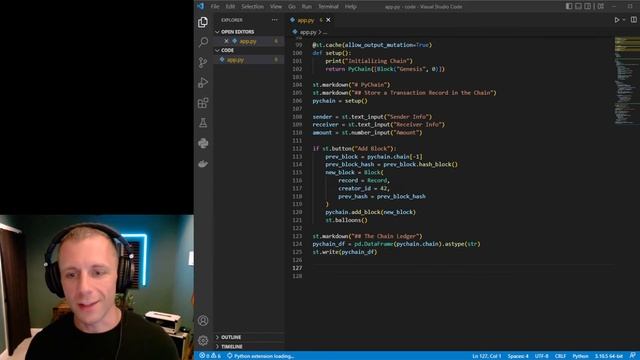This screenshot has width=640, height=360.
Task: Open the Extensions view icon
Action: (x=203, y=103)
